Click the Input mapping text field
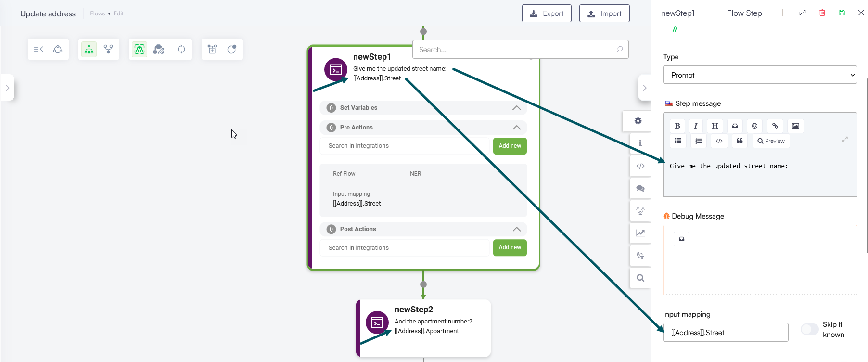 coord(726,333)
